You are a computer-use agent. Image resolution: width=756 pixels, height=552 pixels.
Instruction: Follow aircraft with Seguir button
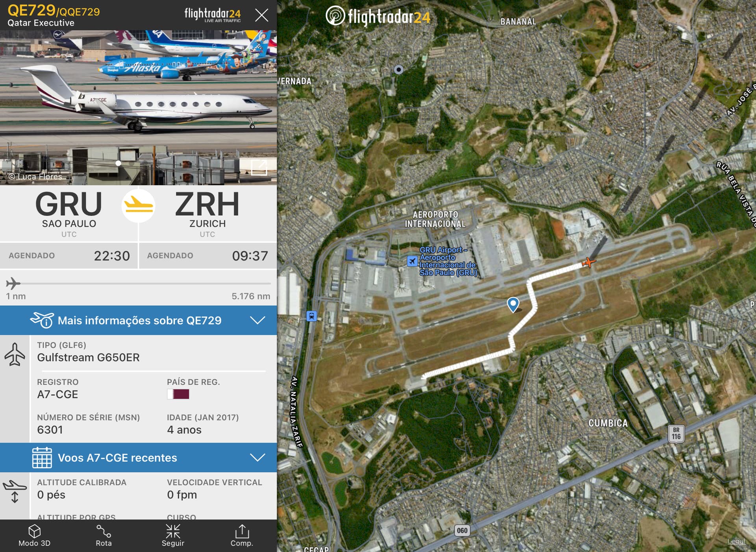tap(173, 535)
